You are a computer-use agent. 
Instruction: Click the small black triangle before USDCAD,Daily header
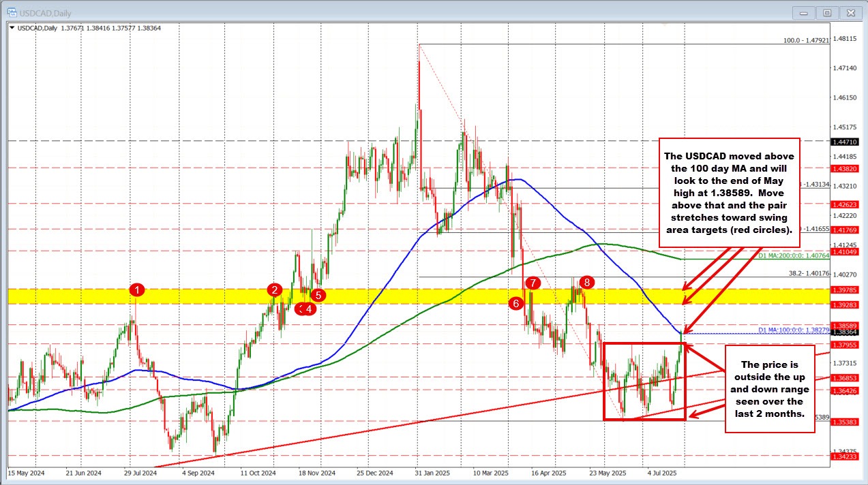point(10,28)
